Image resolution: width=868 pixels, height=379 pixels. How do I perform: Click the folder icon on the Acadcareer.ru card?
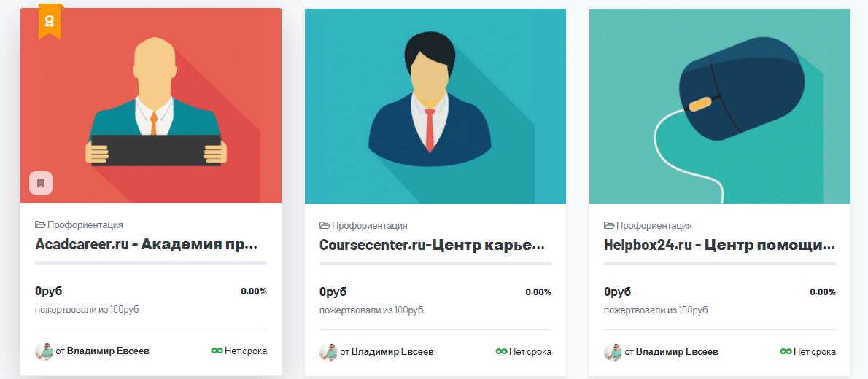(40, 225)
